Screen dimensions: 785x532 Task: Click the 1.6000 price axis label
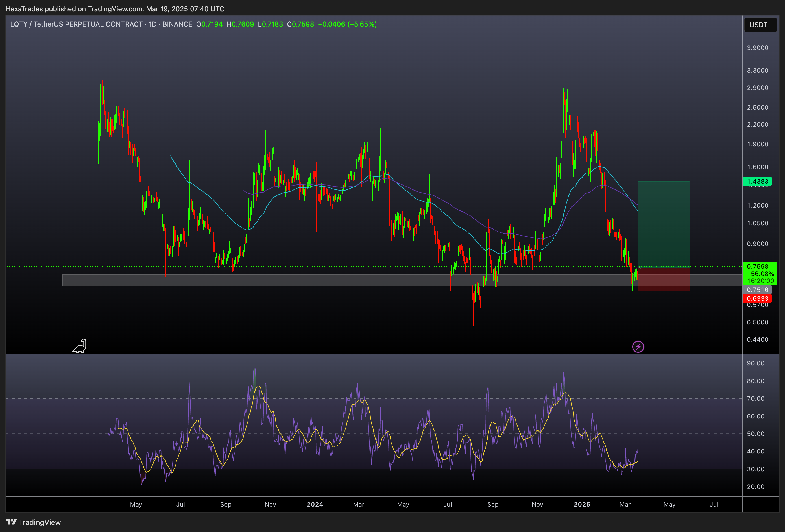[x=757, y=167]
